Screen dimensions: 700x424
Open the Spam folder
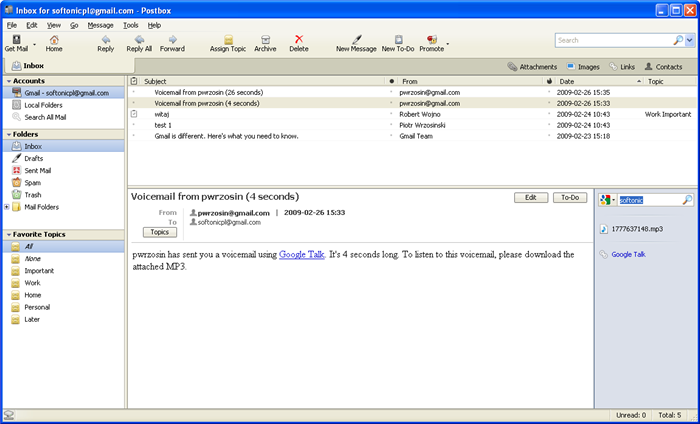(x=63, y=183)
